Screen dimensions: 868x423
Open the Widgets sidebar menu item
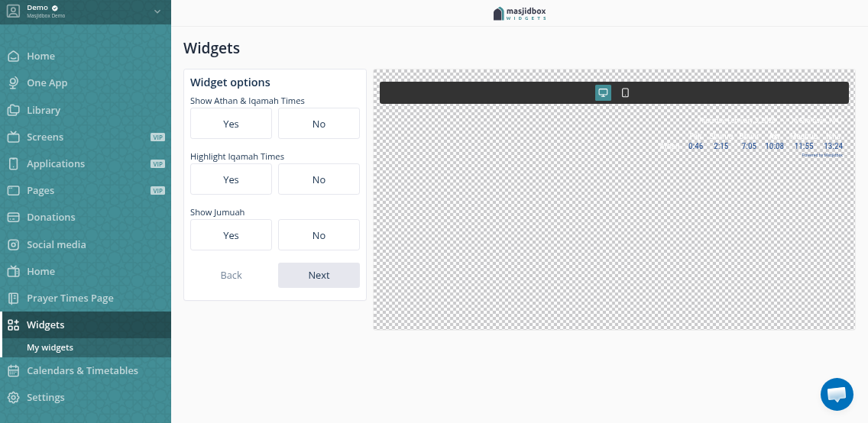click(86, 325)
